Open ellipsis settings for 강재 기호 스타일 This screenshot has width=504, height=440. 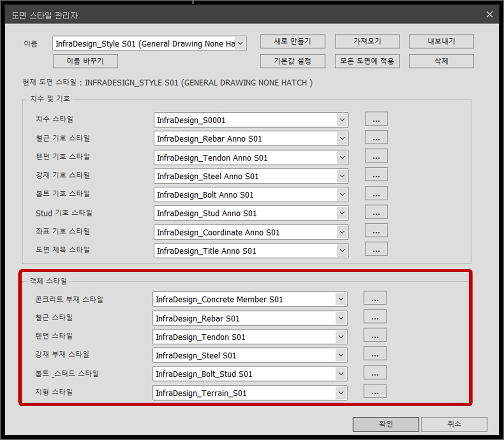point(376,176)
